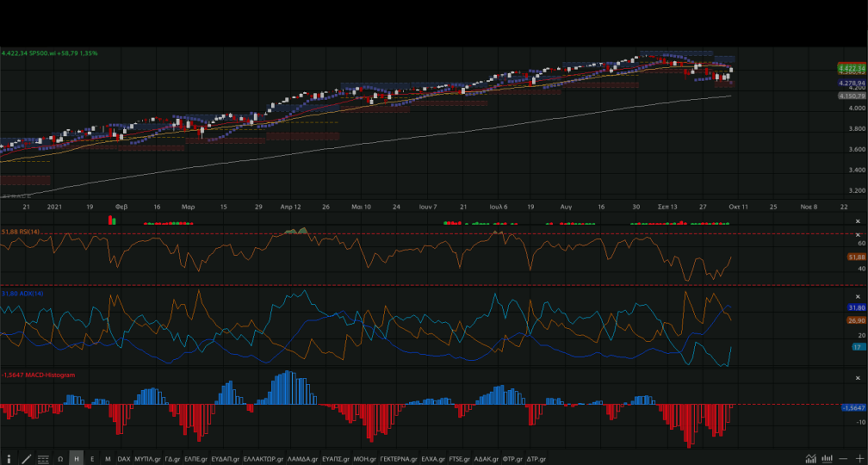Close the volume markers panel
This screenshot has height=465, width=868.
click(859, 220)
